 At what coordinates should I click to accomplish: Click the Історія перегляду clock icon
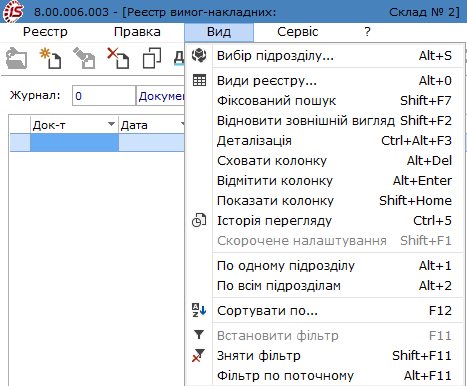[199, 220]
